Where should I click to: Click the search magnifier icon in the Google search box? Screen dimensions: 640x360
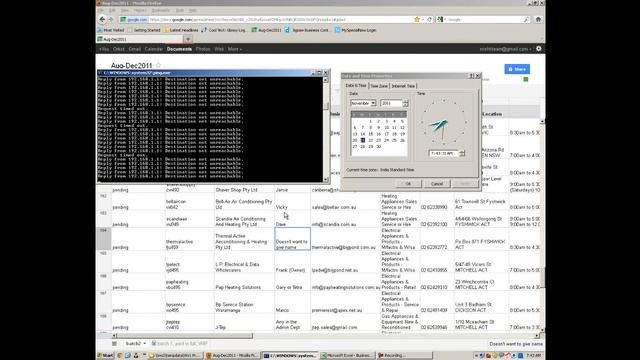pos(526,19)
